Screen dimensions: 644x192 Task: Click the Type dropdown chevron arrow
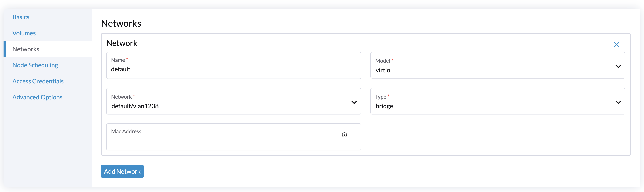tap(618, 102)
